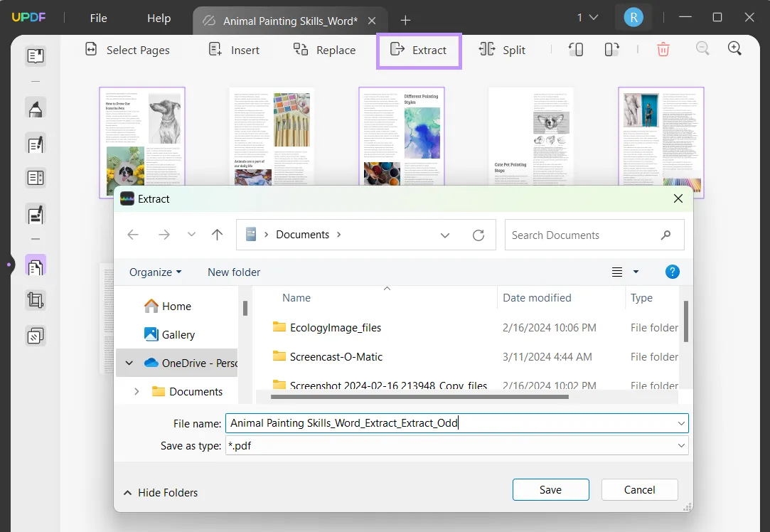
Task: Open the Crop Pages sidebar icon
Action: pos(36,300)
